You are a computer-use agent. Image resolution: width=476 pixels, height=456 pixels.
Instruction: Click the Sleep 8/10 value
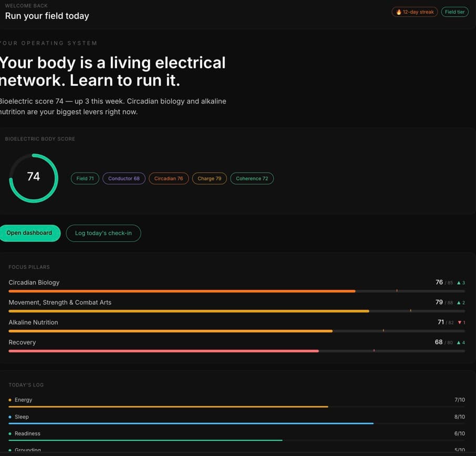[460, 417]
